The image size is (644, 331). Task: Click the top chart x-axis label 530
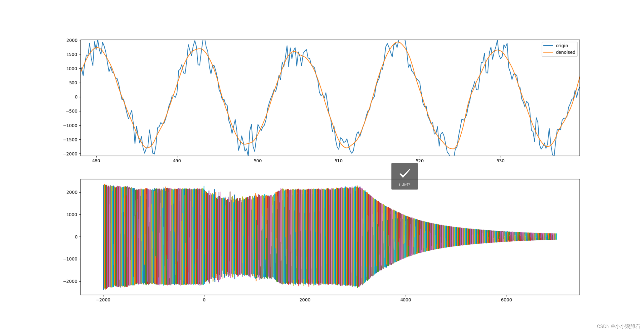click(500, 161)
